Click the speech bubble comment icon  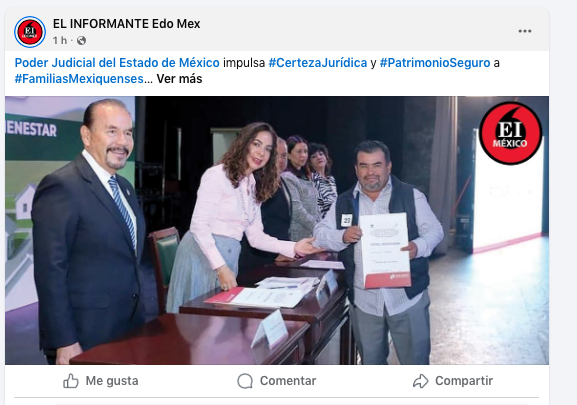click(245, 381)
